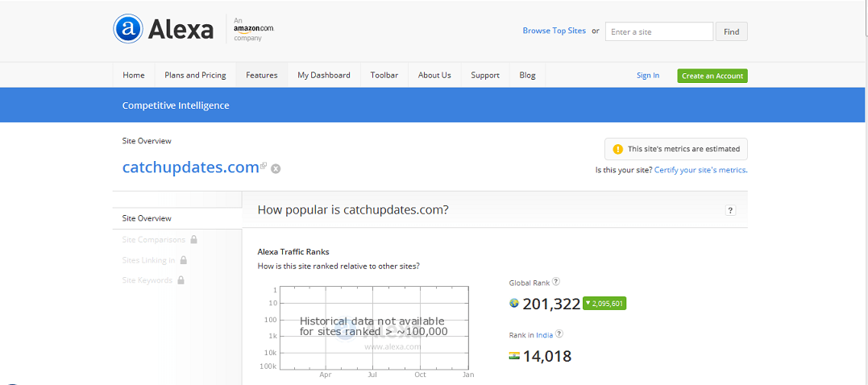Click the lock icon beside Site Comparisons
This screenshot has height=385, width=868.
[x=193, y=239]
